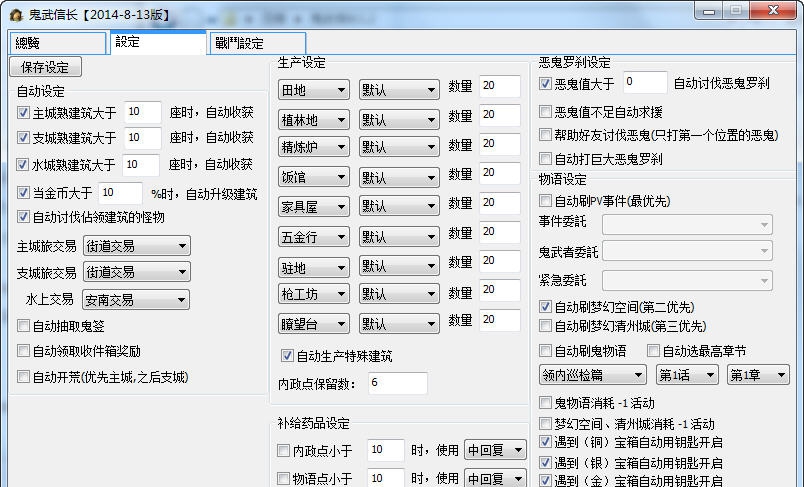Open 默认 dropdown next to 饭馆

[x=399, y=177]
